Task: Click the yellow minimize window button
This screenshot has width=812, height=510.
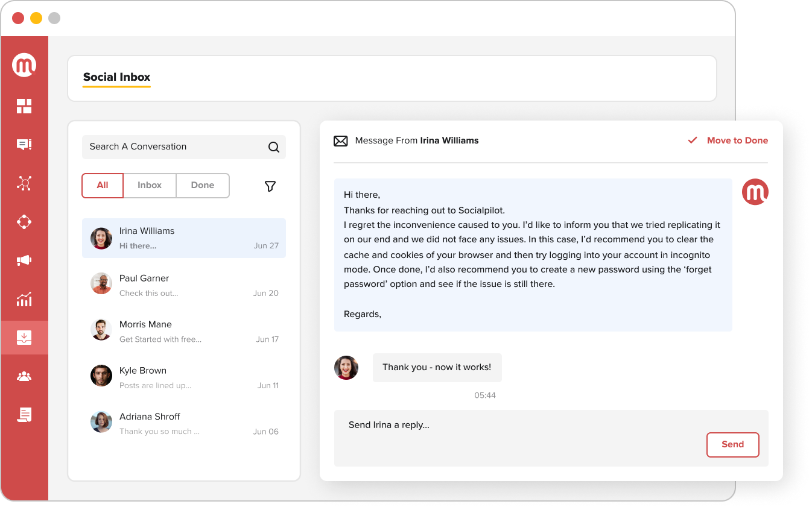Action: (36, 18)
